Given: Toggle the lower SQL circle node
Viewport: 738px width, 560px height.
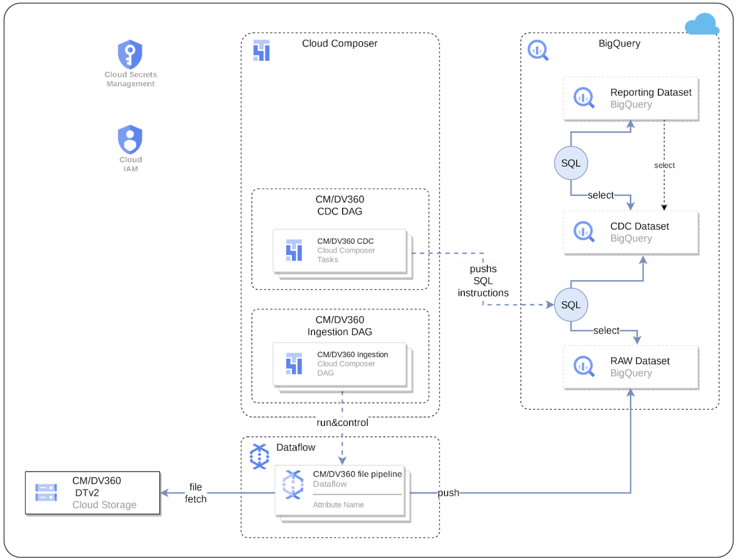Looking at the screenshot, I should [571, 304].
